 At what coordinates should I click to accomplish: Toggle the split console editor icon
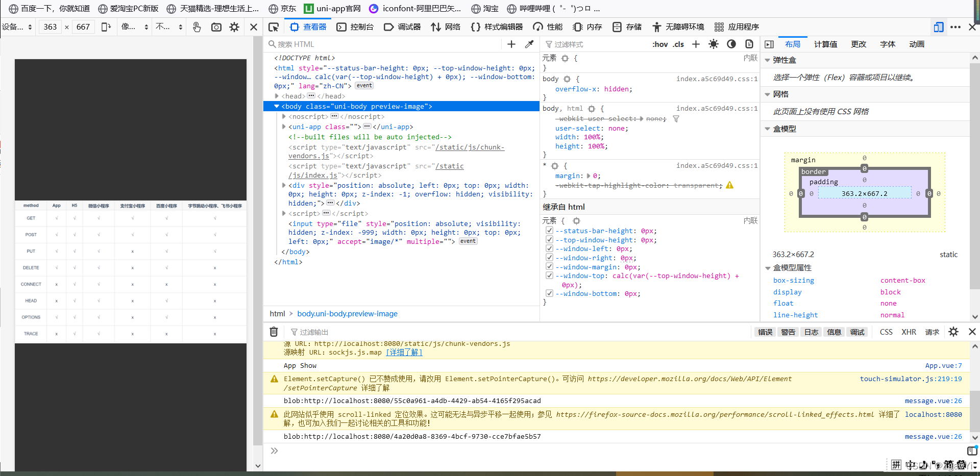[x=972, y=450]
